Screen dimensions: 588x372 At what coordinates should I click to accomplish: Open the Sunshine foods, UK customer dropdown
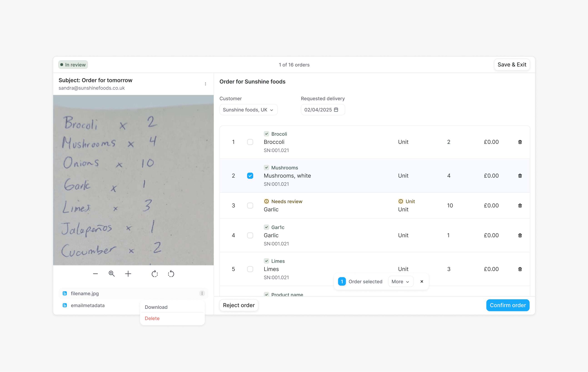tap(248, 110)
